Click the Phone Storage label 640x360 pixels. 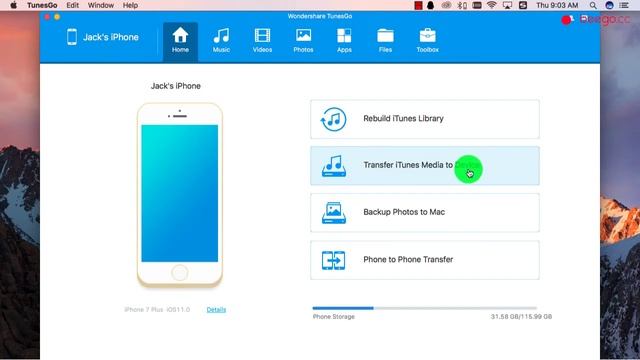coord(333,317)
